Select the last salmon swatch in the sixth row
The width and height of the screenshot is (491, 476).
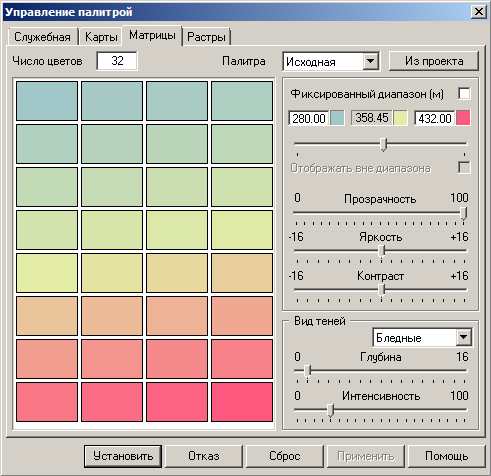[242, 316]
